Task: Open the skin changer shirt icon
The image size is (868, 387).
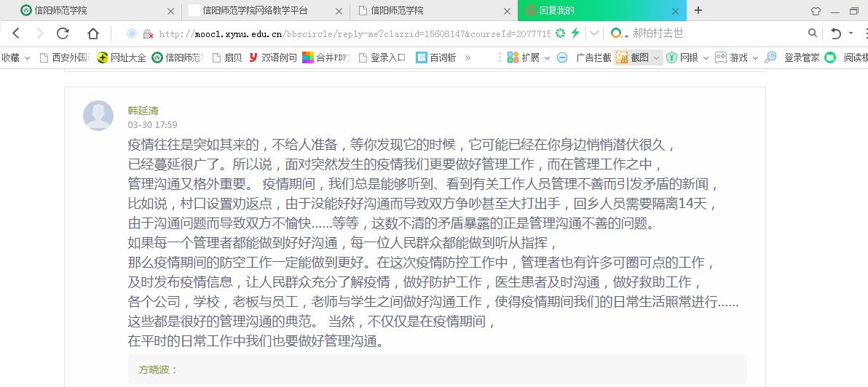Action: 816,11
